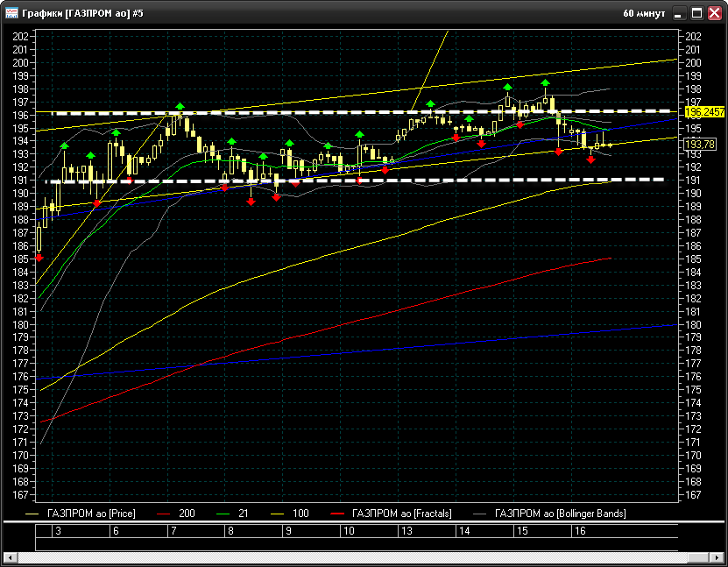Click the yellow 196.2457 price label
728x567 pixels.
coord(699,113)
